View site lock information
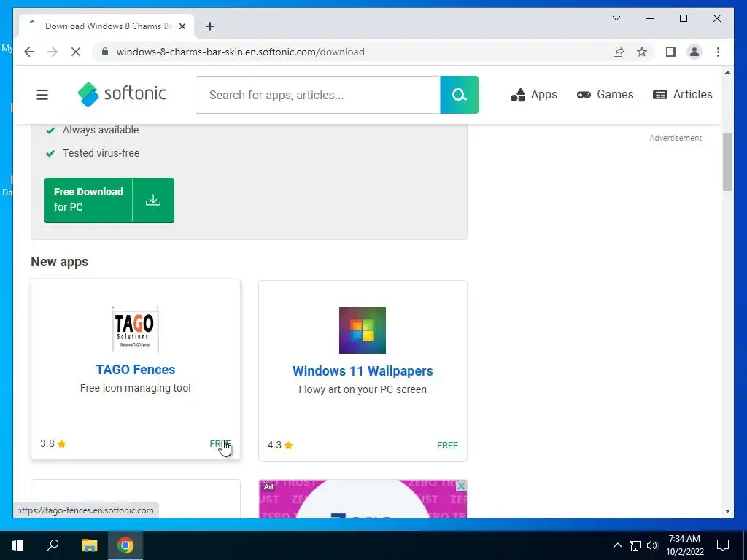Image resolution: width=747 pixels, height=560 pixels. pyautogui.click(x=105, y=52)
